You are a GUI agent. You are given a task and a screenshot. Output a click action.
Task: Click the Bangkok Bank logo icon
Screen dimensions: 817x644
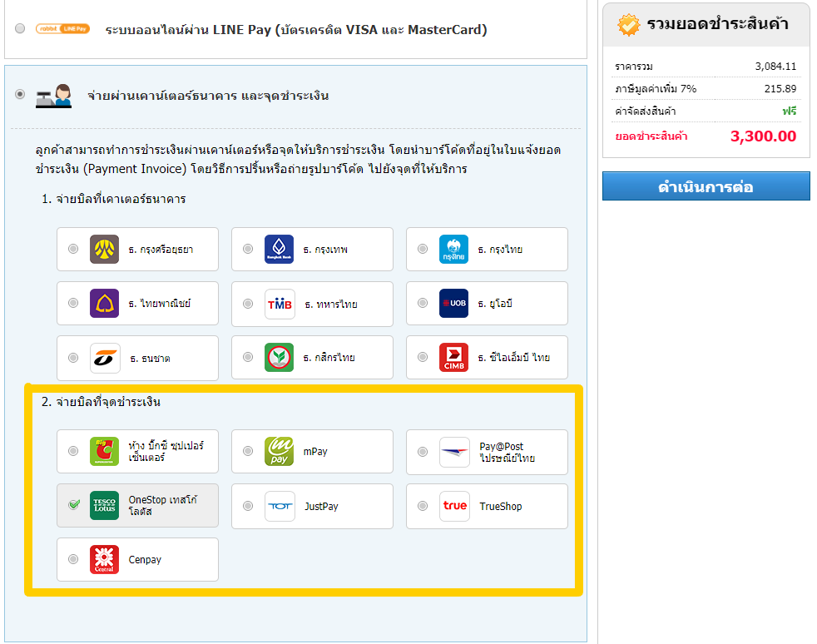pyautogui.click(x=279, y=249)
